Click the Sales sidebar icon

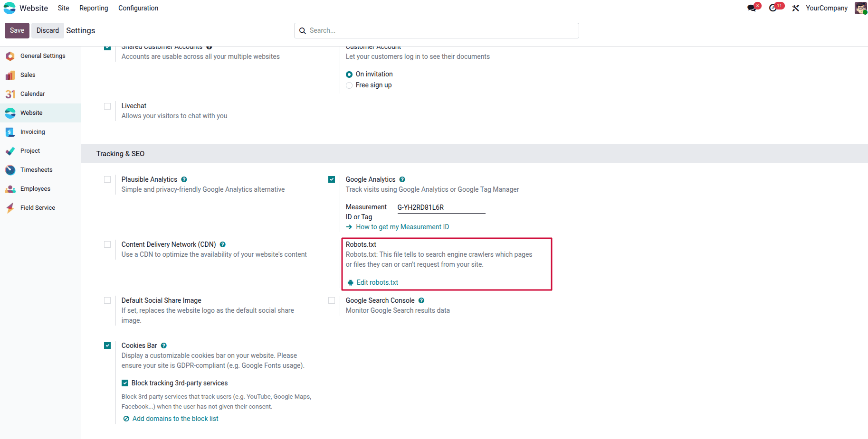(x=10, y=75)
